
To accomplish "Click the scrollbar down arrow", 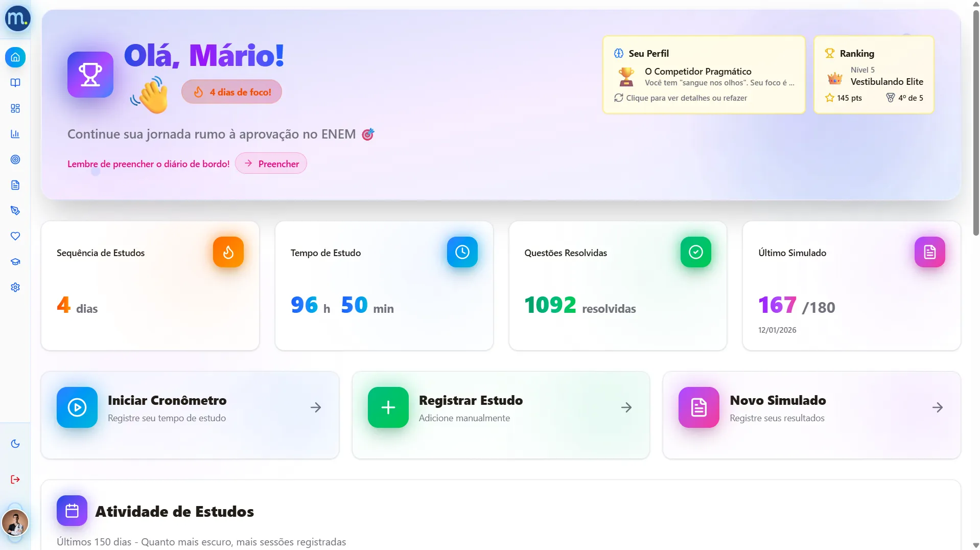I will (x=976, y=545).
